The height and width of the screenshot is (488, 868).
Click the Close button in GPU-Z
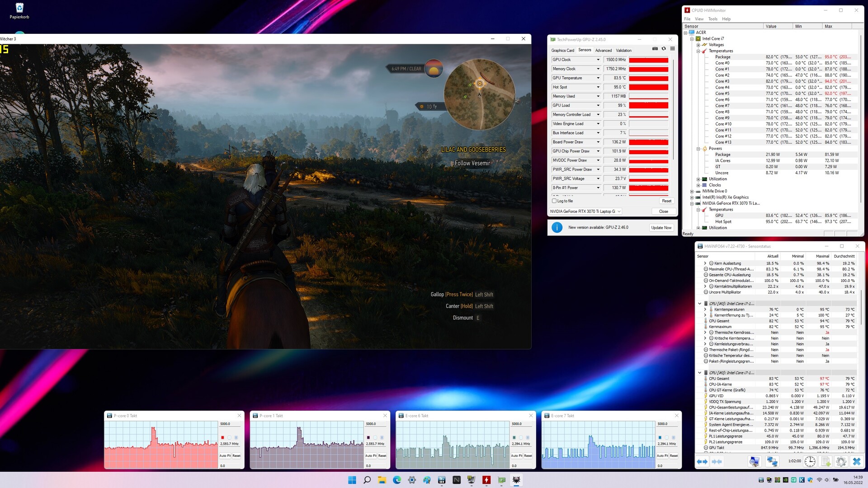tap(663, 211)
